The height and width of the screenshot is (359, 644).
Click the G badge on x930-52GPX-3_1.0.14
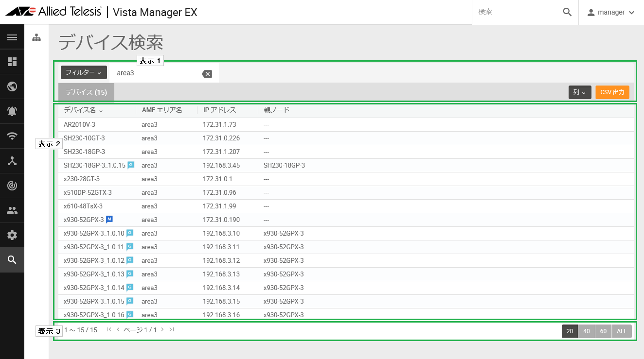point(130,288)
